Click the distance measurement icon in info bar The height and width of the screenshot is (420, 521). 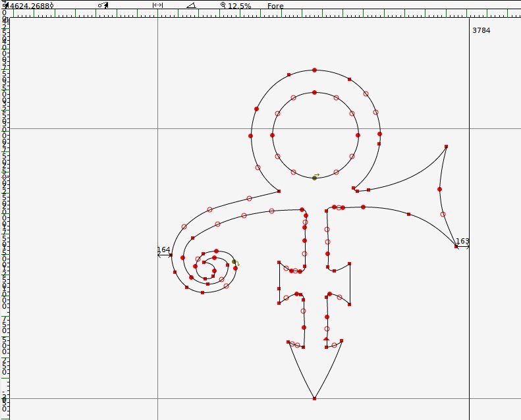157,5
